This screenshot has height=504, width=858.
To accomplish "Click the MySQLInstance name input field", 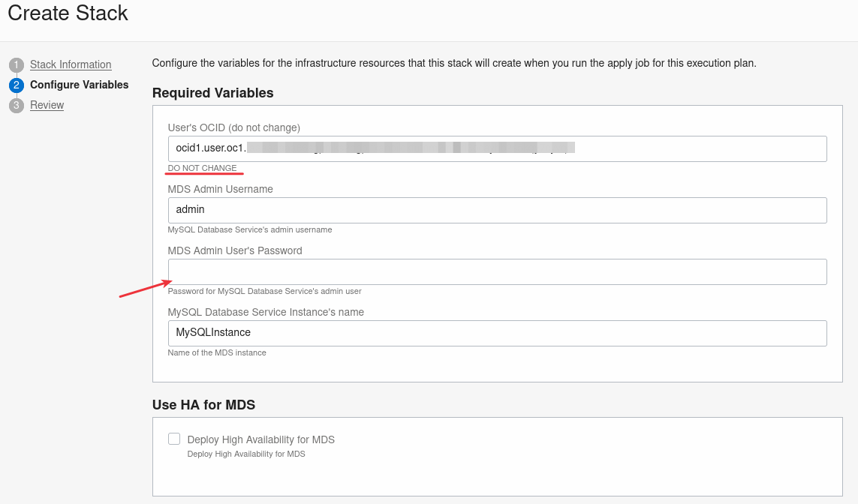I will coord(497,333).
